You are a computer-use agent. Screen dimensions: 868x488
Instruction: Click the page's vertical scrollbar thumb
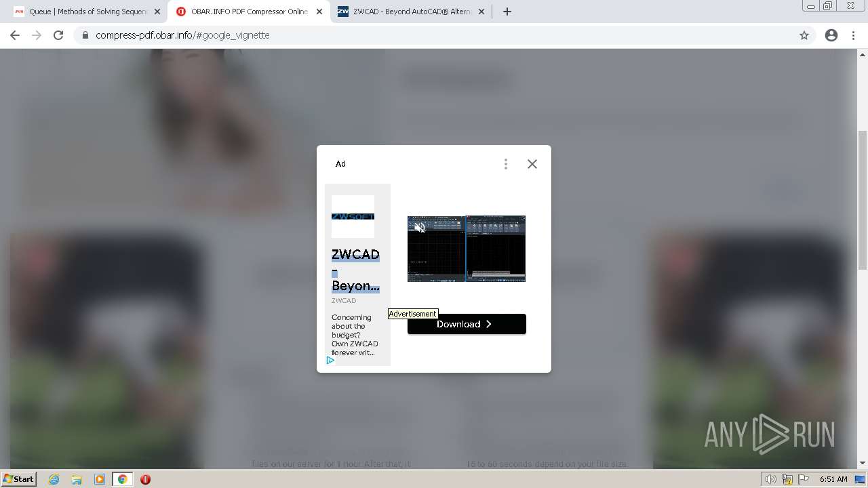click(863, 200)
